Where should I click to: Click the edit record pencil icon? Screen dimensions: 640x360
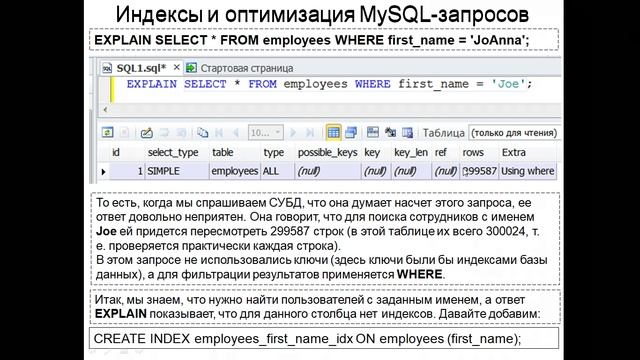(x=147, y=133)
